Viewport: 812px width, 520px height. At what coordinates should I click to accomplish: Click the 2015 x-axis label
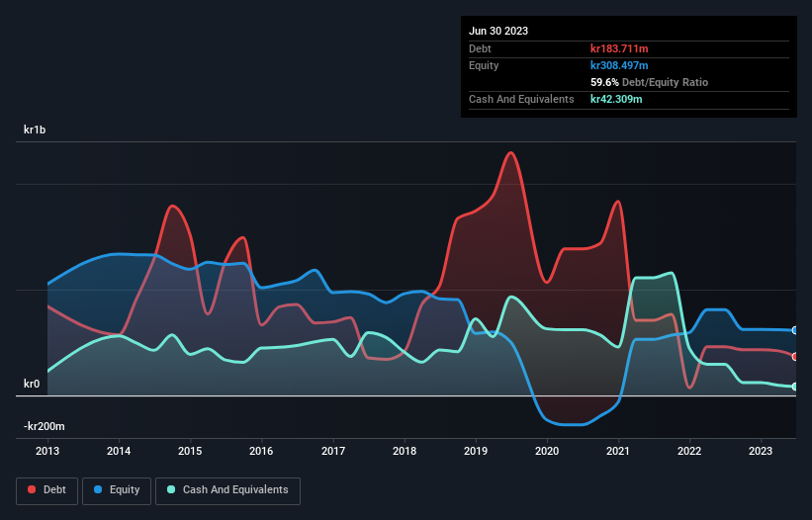[190, 451]
